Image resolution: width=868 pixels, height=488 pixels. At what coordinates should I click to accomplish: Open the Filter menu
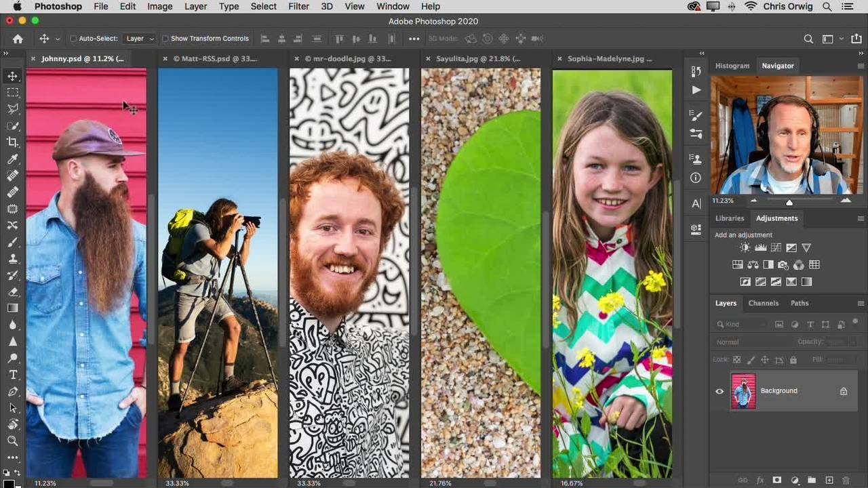coord(298,6)
